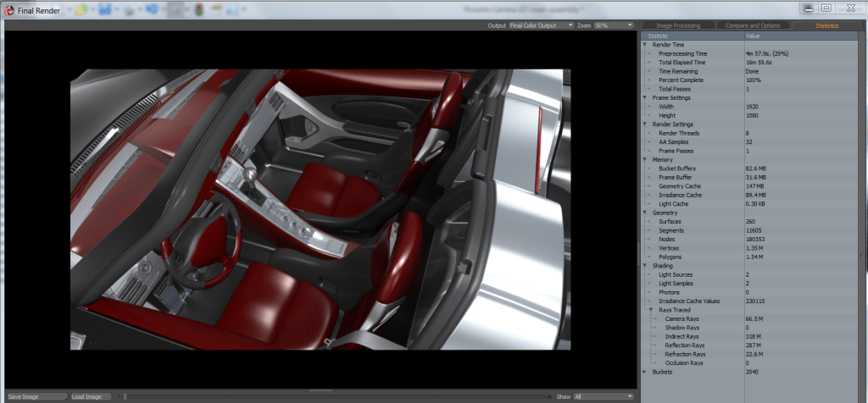
Task: Expand the Buckets section
Action: (645, 371)
